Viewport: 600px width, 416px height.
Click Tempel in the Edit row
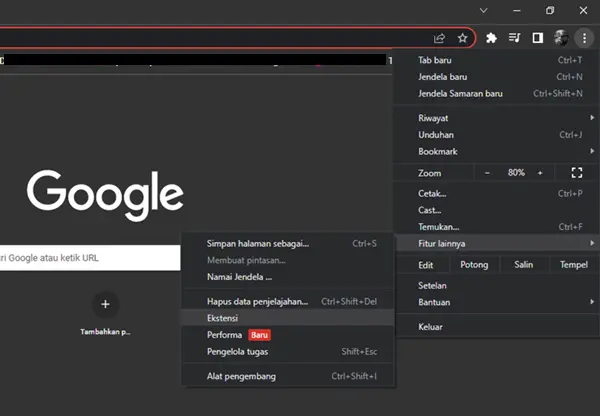(x=574, y=265)
